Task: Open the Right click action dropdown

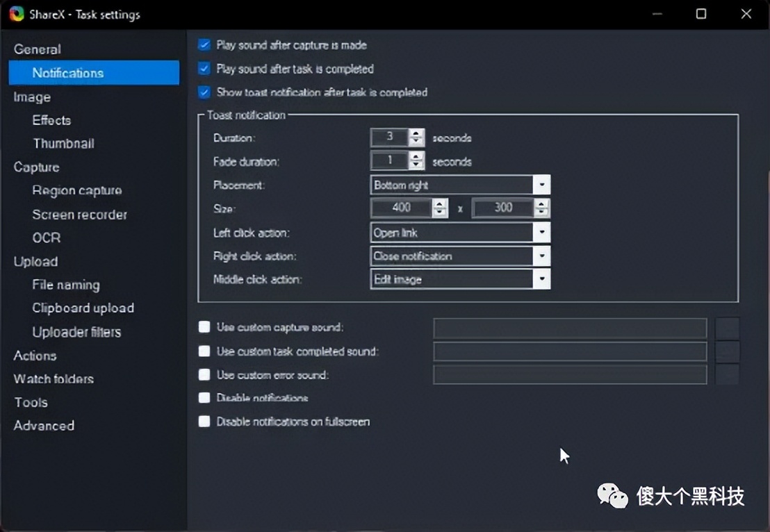Action: [x=541, y=256]
